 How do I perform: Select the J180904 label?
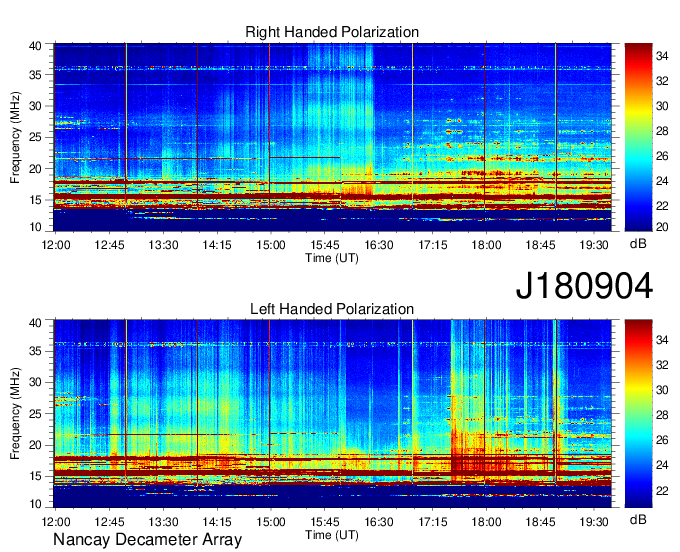click(584, 286)
